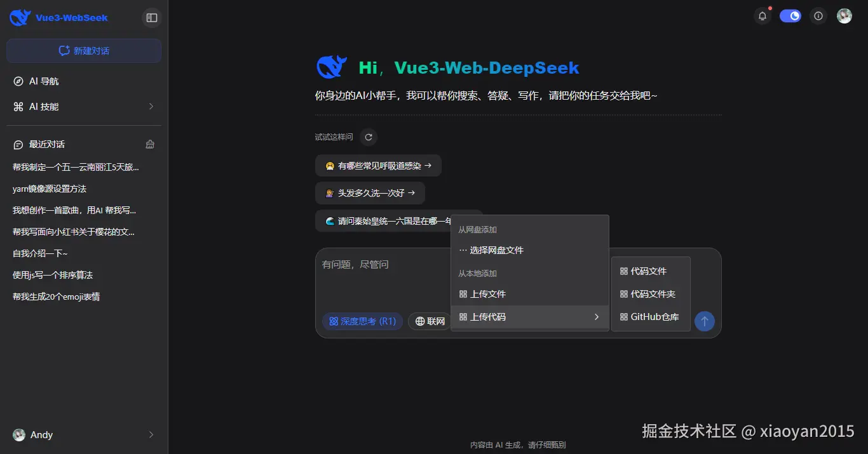Screen dimensions: 868x454
Task: Toggle 联网 web search mode
Action: (430, 321)
